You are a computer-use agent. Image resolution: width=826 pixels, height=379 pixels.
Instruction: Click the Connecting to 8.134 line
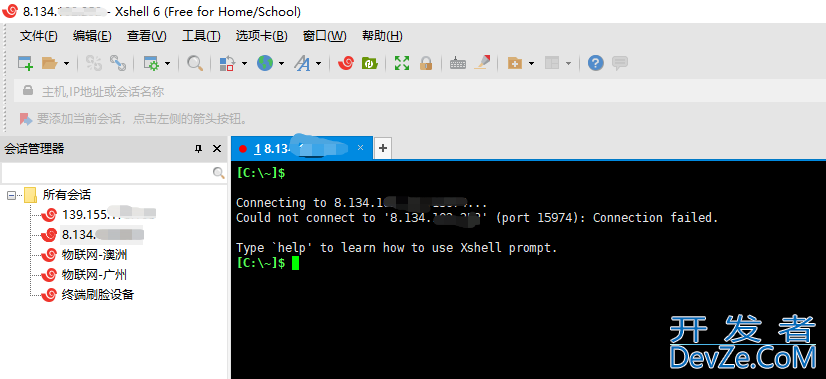[361, 203]
